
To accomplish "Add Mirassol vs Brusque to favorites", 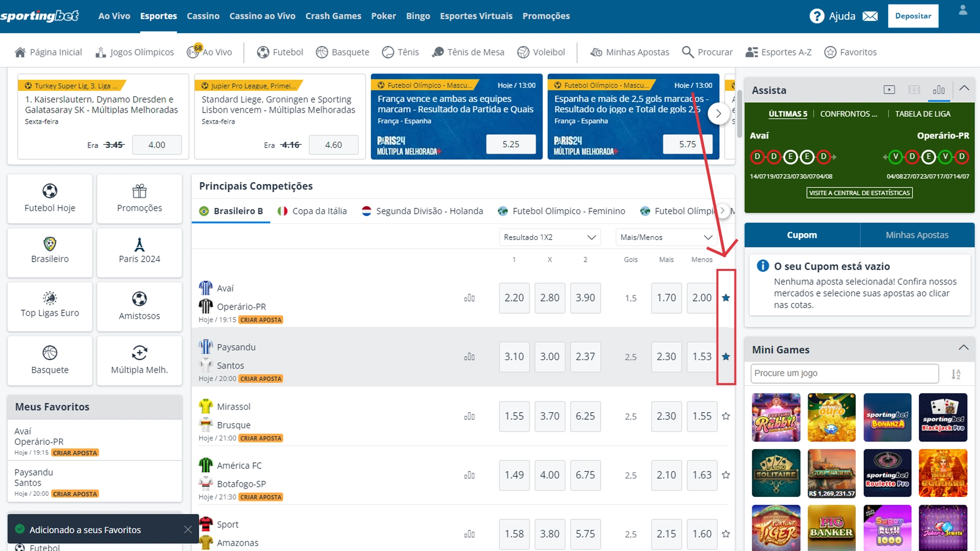I will click(725, 416).
